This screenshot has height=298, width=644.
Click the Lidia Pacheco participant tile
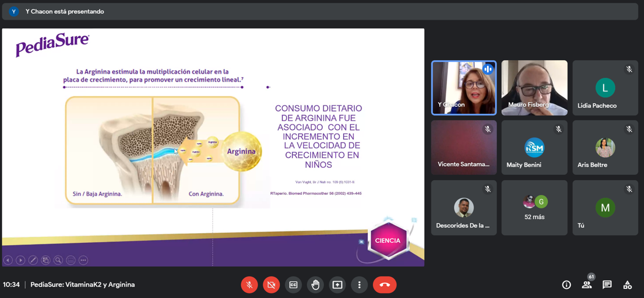tap(605, 88)
